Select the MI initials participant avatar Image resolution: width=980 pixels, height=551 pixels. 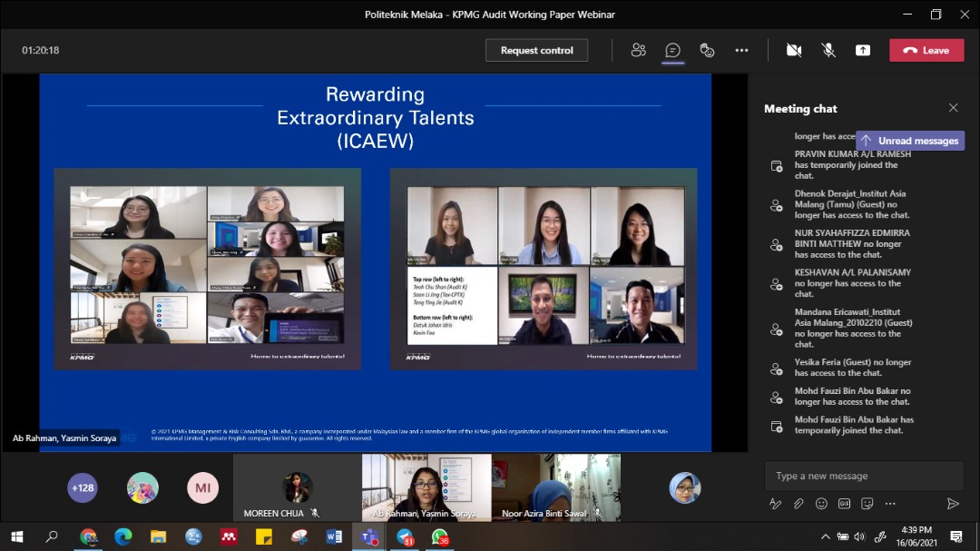click(x=202, y=487)
